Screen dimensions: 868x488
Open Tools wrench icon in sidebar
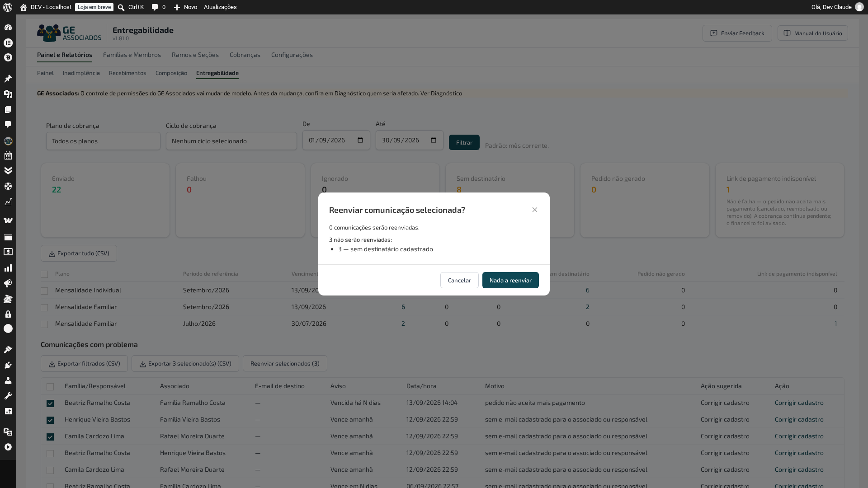point(8,396)
